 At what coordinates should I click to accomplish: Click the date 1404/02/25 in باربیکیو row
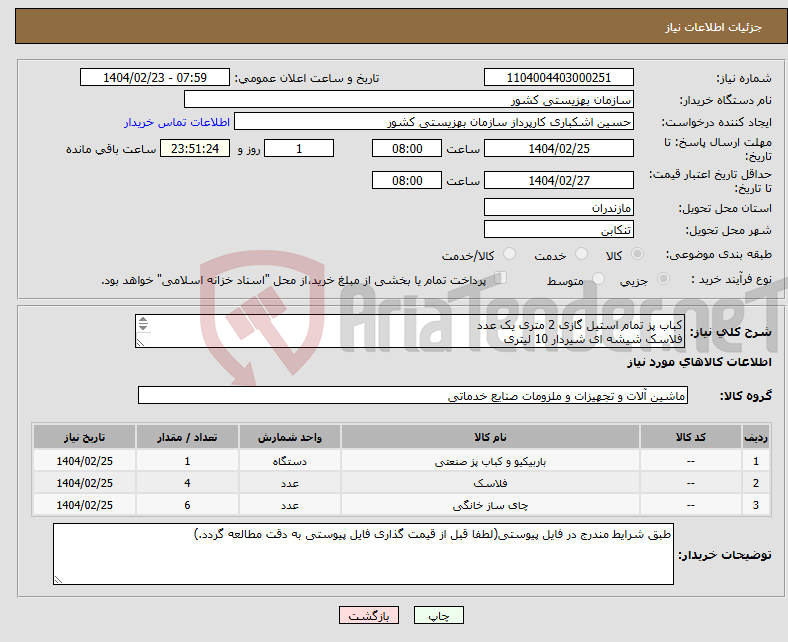click(84, 461)
